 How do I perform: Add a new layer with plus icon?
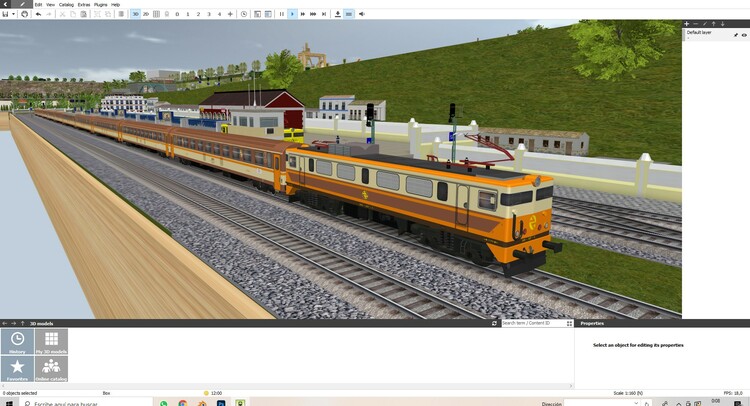tap(686, 23)
